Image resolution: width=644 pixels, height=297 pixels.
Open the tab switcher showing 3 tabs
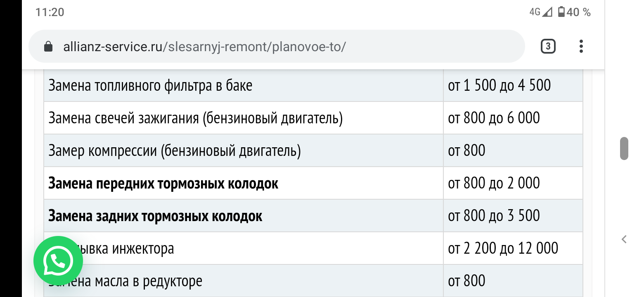(x=548, y=46)
